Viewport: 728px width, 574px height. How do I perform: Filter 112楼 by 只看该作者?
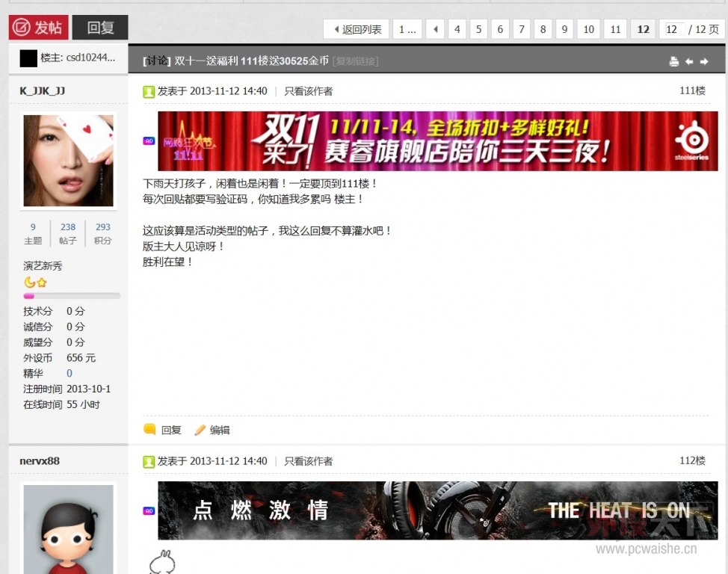[x=308, y=461]
